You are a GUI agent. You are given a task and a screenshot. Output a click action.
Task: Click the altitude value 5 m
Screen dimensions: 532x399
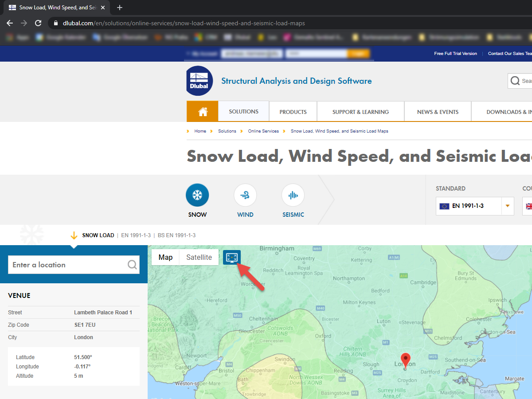coord(78,376)
